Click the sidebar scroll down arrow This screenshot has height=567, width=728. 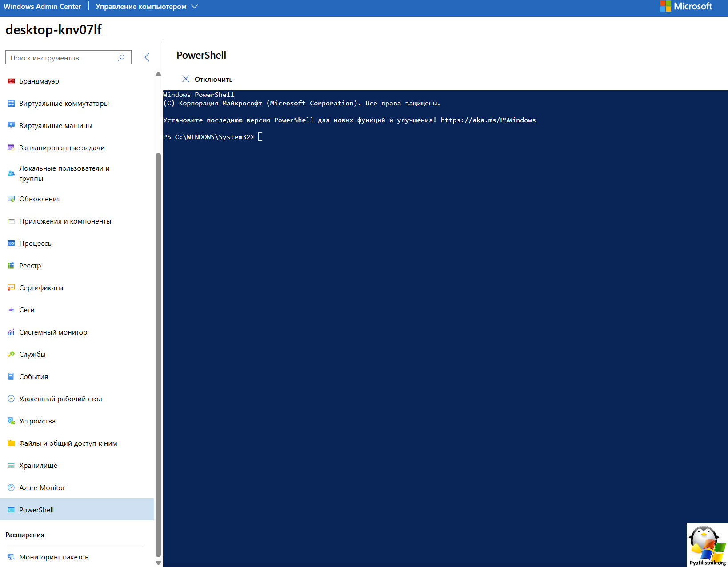click(x=158, y=563)
